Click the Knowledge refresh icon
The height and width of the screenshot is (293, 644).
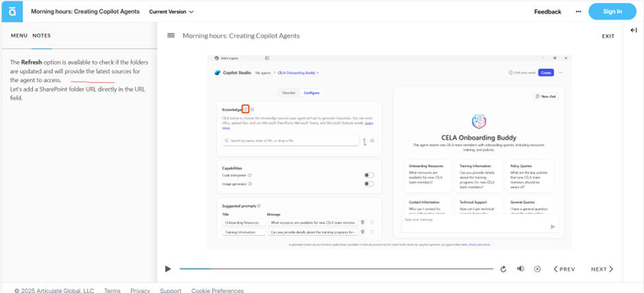[x=245, y=110]
